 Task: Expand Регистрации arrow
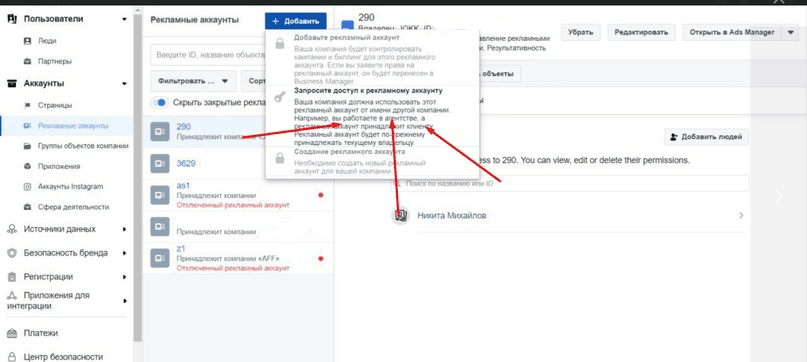click(x=124, y=277)
